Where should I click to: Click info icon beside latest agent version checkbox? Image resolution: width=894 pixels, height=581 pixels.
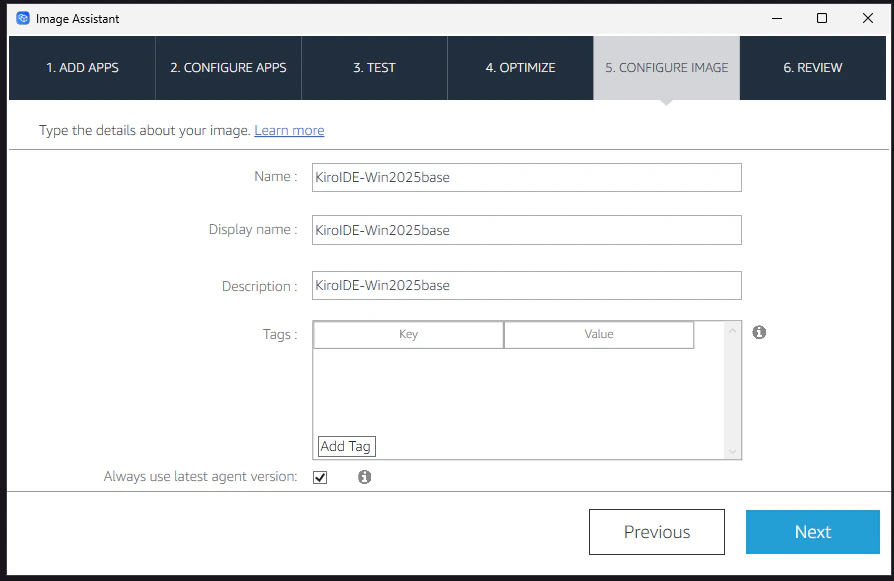364,477
